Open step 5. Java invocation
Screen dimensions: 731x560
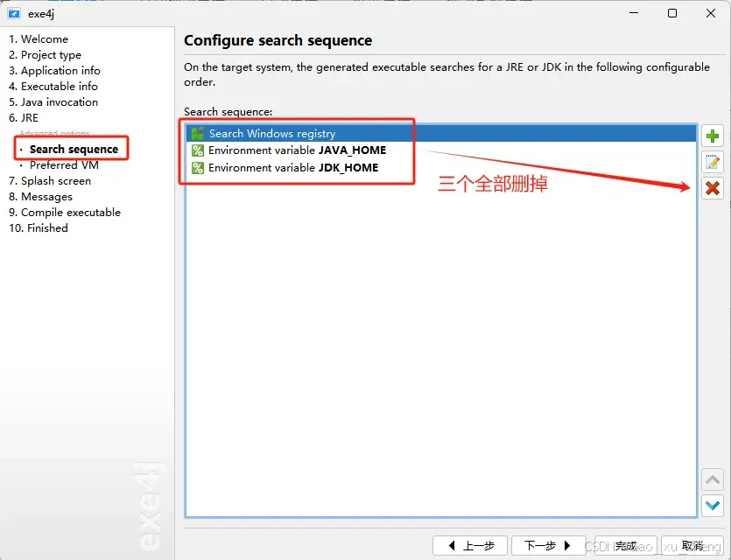tap(53, 102)
